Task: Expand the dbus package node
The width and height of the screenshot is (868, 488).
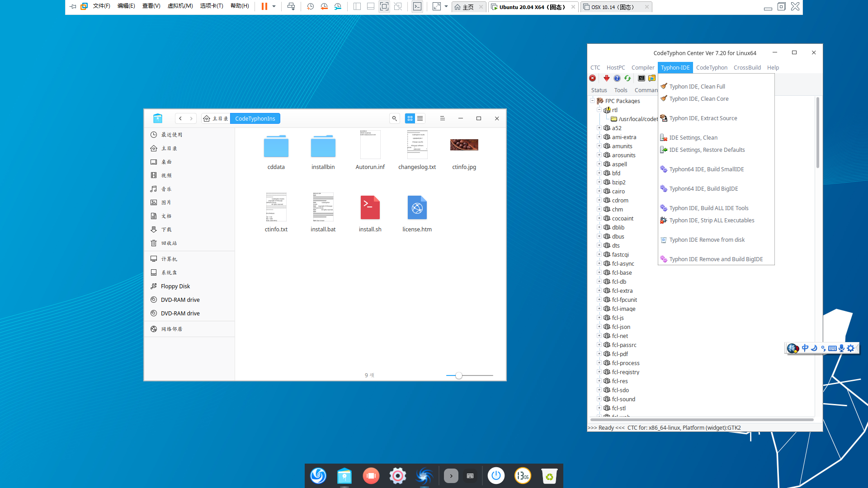Action: pos(599,236)
